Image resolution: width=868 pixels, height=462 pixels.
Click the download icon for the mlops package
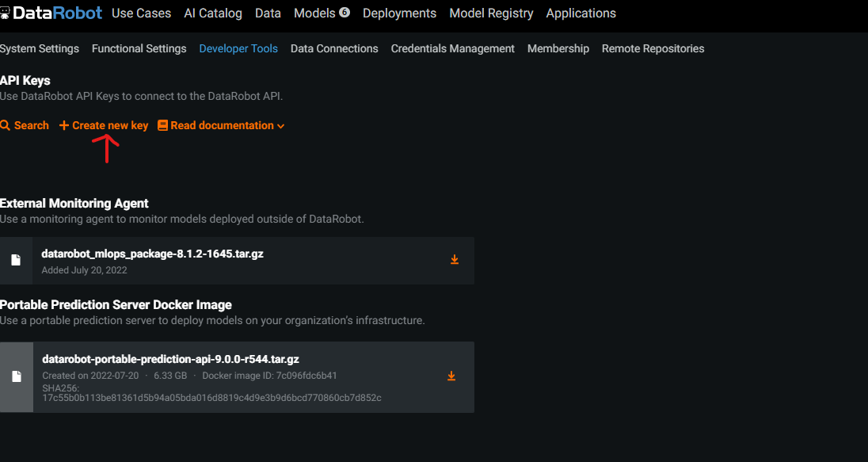(x=455, y=259)
